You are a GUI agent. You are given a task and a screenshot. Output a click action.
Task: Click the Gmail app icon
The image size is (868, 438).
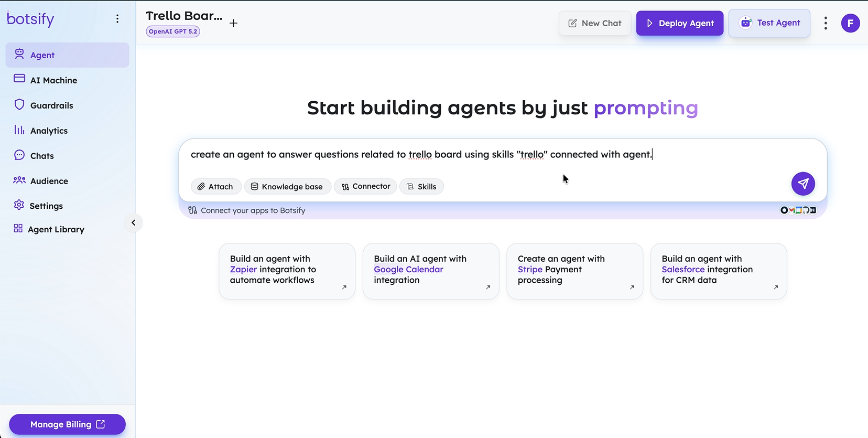(791, 210)
